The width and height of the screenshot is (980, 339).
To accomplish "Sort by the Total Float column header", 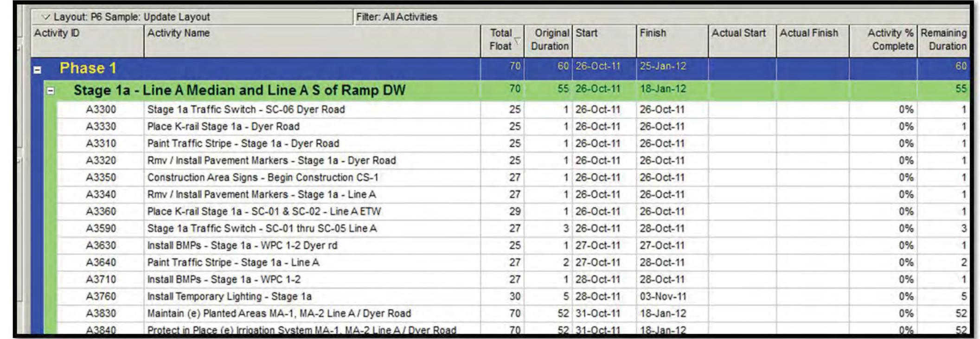I will click(501, 40).
